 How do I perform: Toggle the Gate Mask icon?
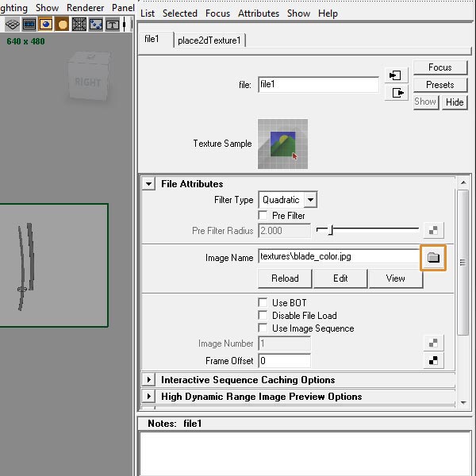point(62,25)
